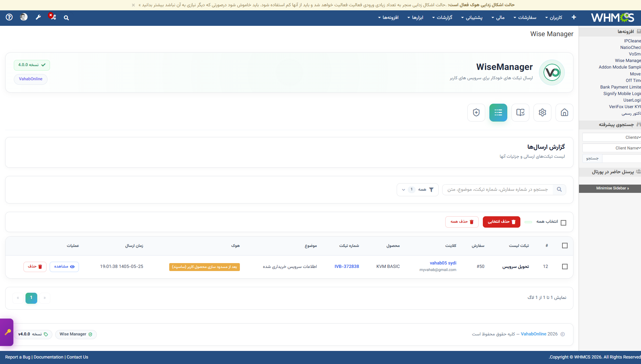Click the « previous page arrow

18,298
